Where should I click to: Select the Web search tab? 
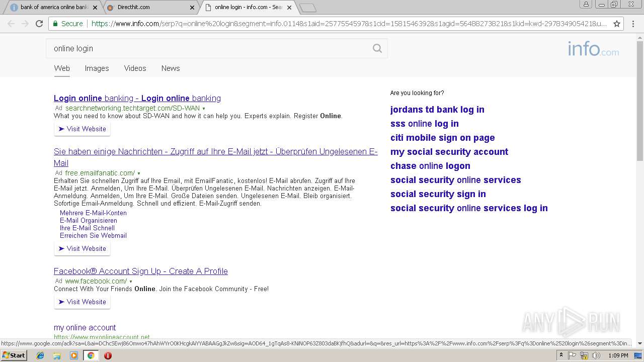pyautogui.click(x=62, y=68)
